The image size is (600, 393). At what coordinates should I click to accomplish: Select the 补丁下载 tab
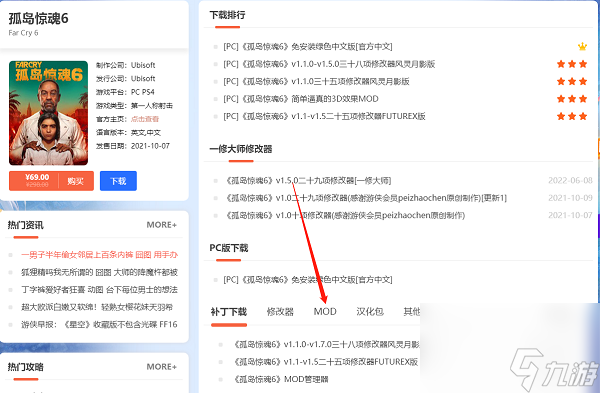(x=228, y=311)
